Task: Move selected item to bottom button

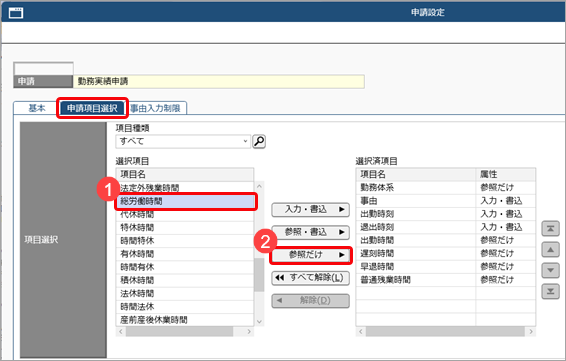Action: click(x=550, y=291)
